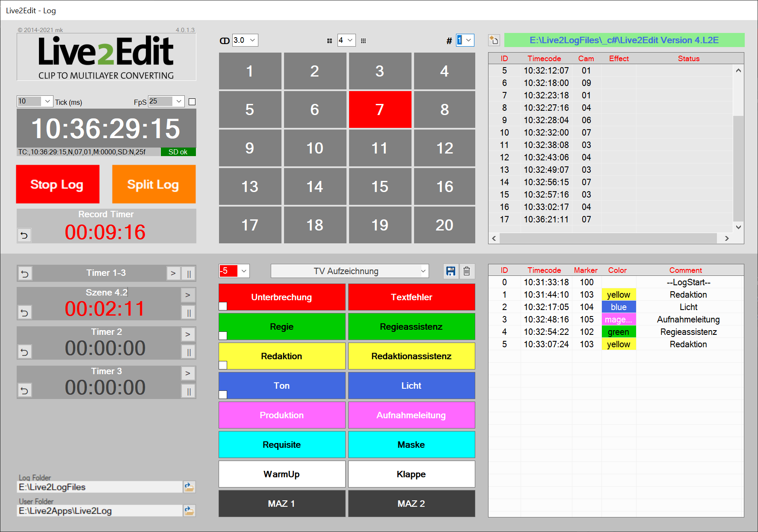Screen dimensions: 758x532
Task: Select camera 12 button
Action: click(x=444, y=148)
